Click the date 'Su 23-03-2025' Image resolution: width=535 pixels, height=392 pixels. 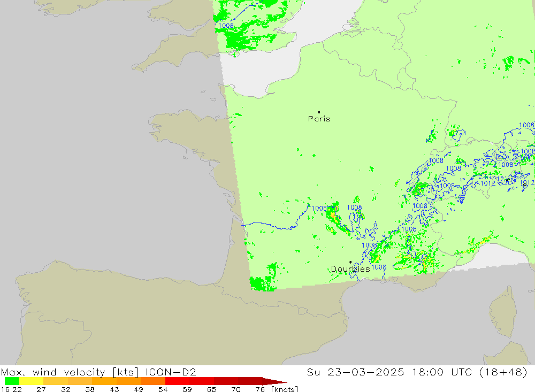click(356, 372)
